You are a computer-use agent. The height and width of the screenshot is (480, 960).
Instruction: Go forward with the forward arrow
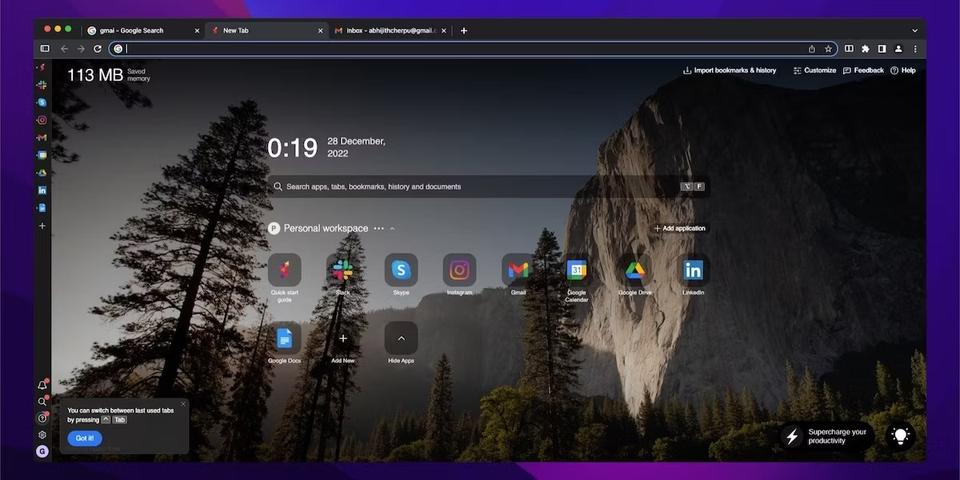pyautogui.click(x=81, y=49)
